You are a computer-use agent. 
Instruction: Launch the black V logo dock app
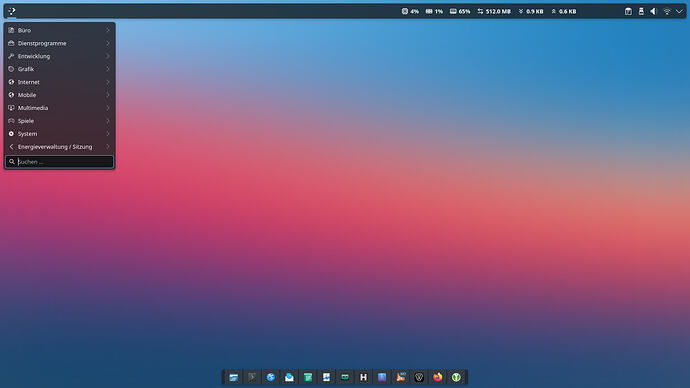tap(419, 377)
